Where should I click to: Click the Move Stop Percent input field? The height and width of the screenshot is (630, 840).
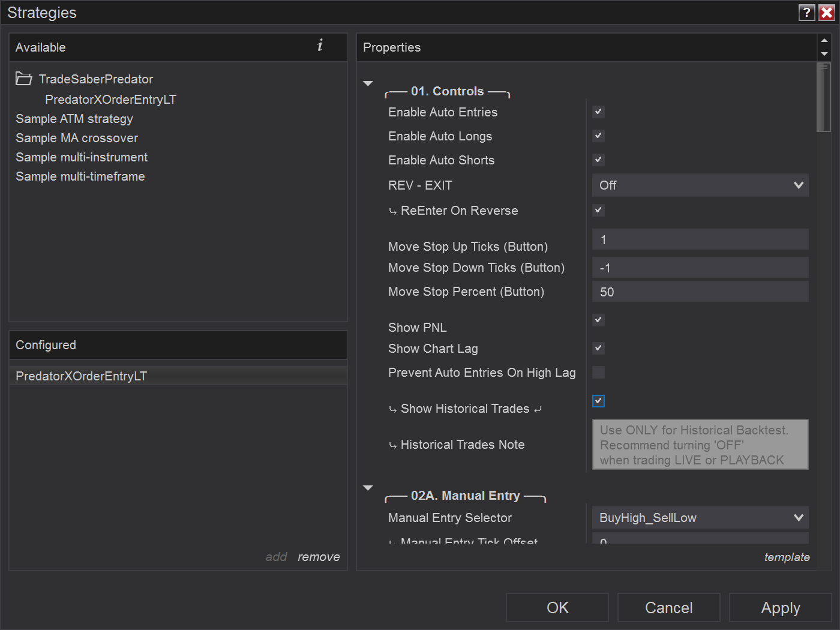(x=700, y=292)
